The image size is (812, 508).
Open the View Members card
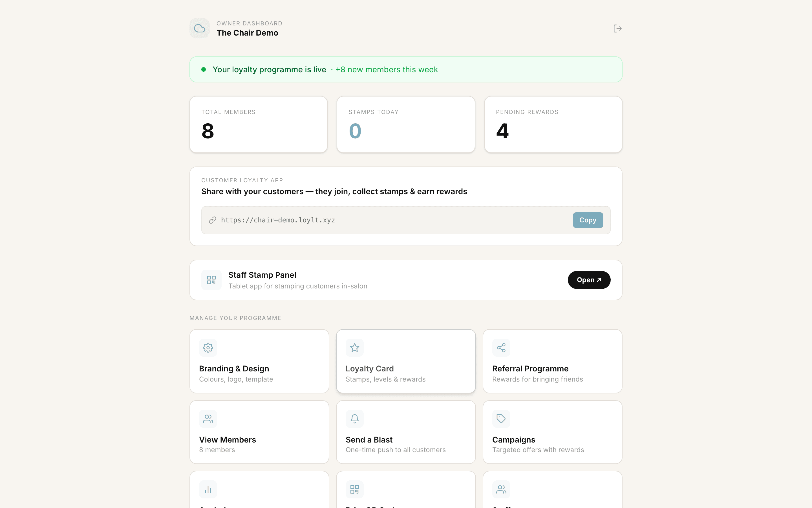click(259, 432)
